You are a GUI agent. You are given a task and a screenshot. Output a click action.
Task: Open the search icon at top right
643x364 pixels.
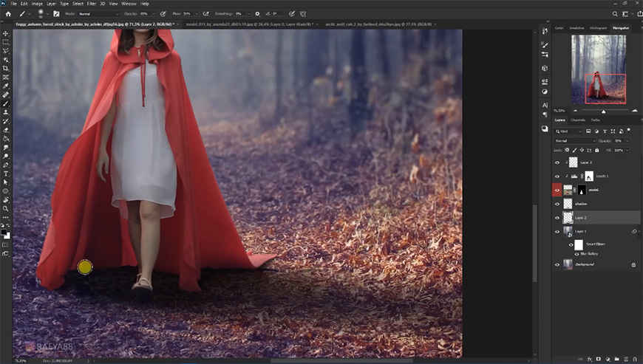pos(615,14)
